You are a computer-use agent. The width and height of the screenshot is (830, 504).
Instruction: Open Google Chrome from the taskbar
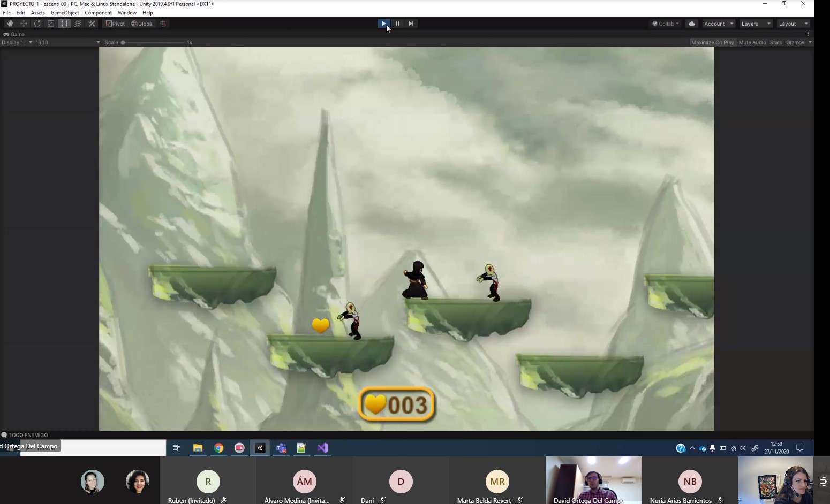(x=218, y=448)
